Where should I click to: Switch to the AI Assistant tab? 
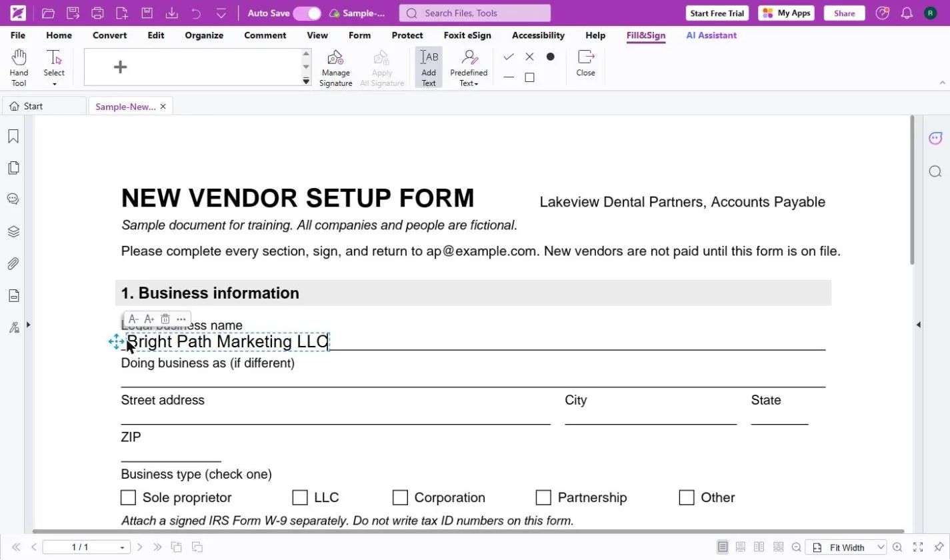(711, 35)
